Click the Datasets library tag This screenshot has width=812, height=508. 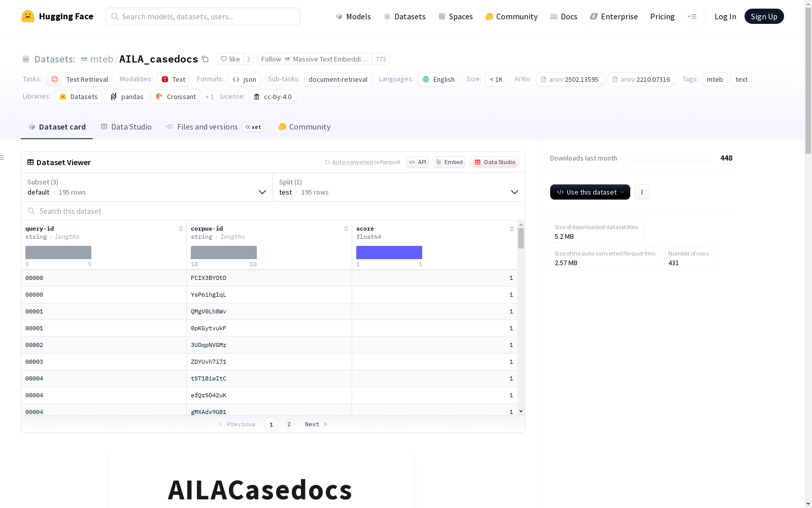pos(79,97)
